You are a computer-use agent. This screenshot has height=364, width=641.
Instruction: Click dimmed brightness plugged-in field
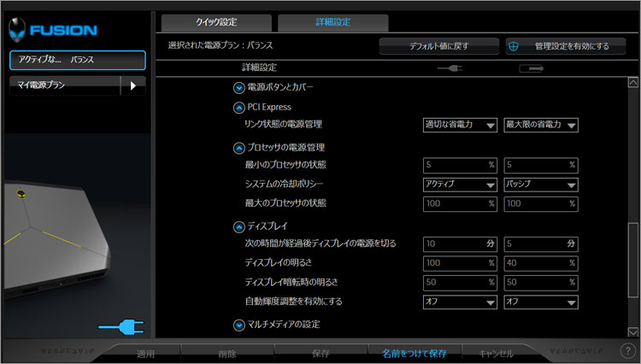click(x=460, y=282)
